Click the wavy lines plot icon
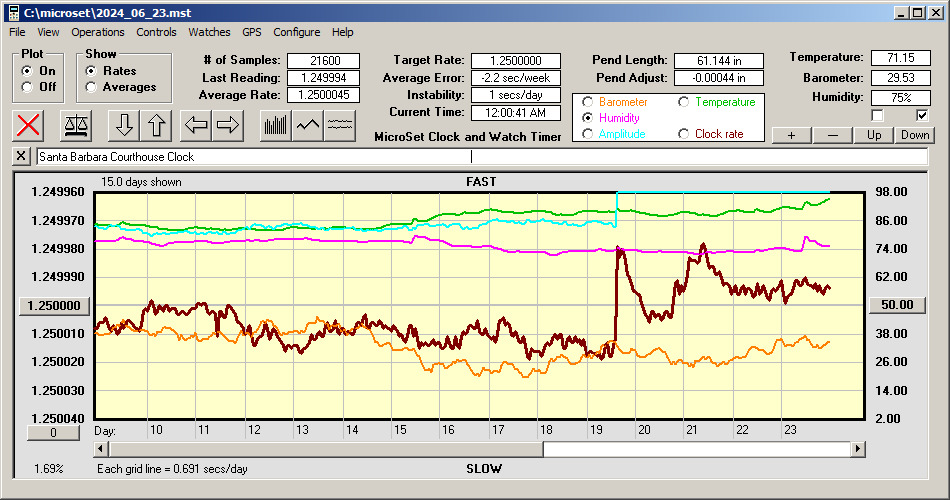The width and height of the screenshot is (950, 500). (x=340, y=125)
